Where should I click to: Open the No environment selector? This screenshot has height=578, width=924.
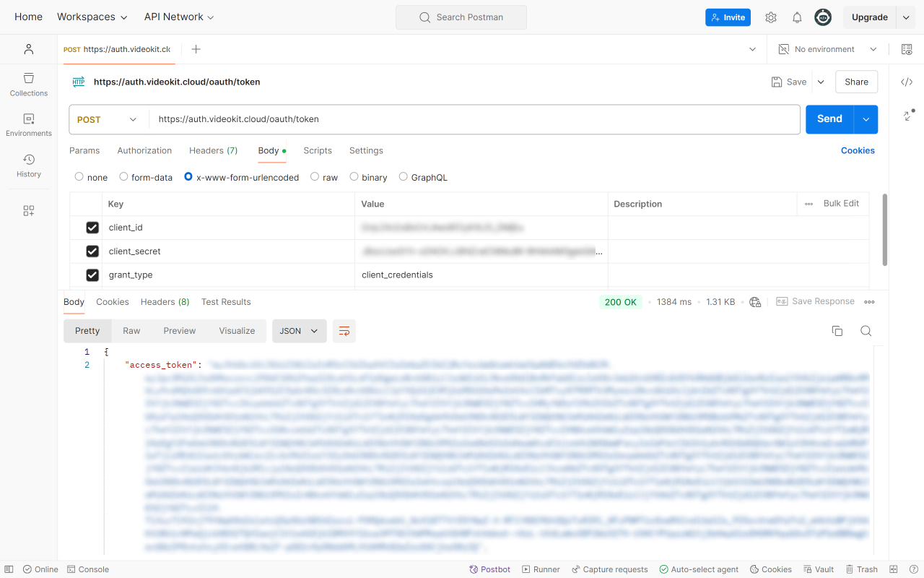click(x=827, y=49)
